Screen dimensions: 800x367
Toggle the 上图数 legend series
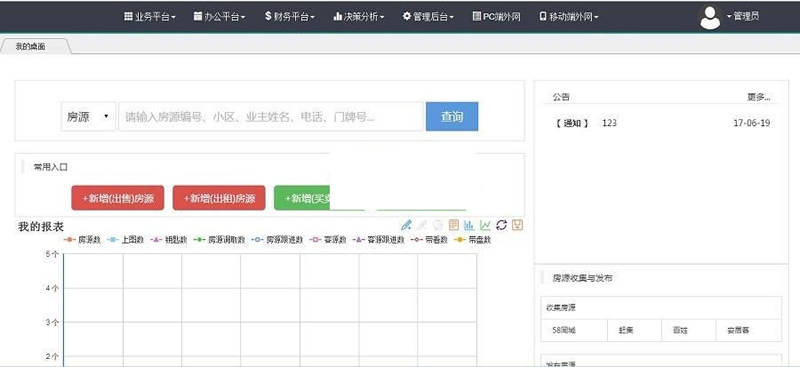pos(126,239)
